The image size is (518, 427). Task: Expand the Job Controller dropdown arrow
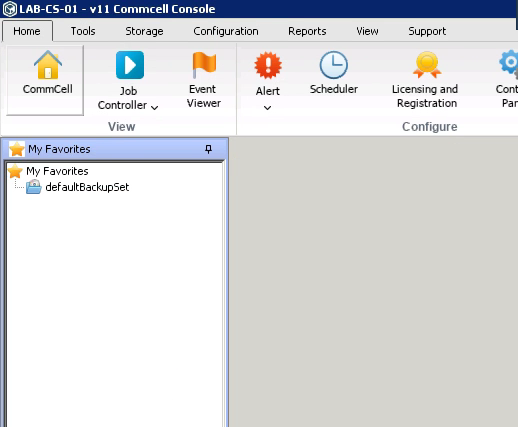[154, 107]
